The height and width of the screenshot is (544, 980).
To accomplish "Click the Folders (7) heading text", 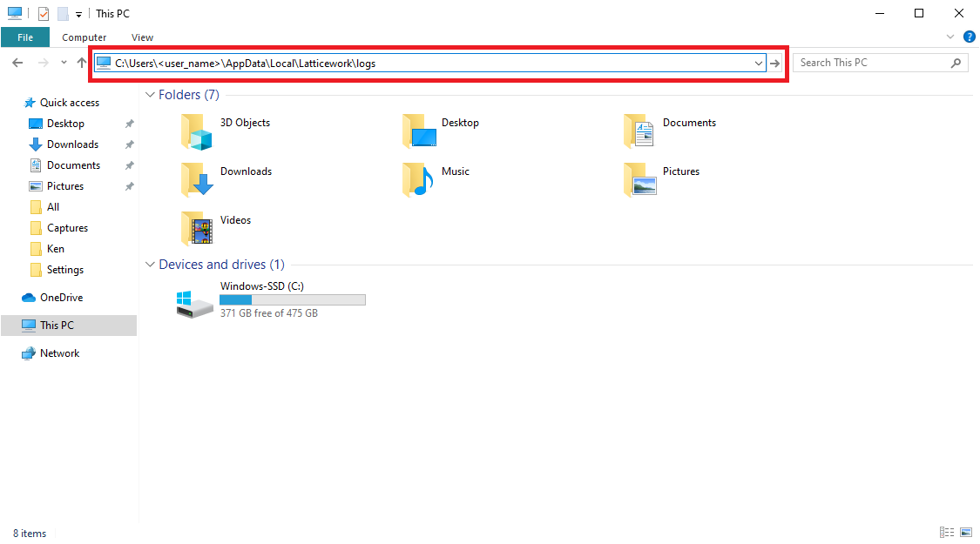I will pos(189,95).
